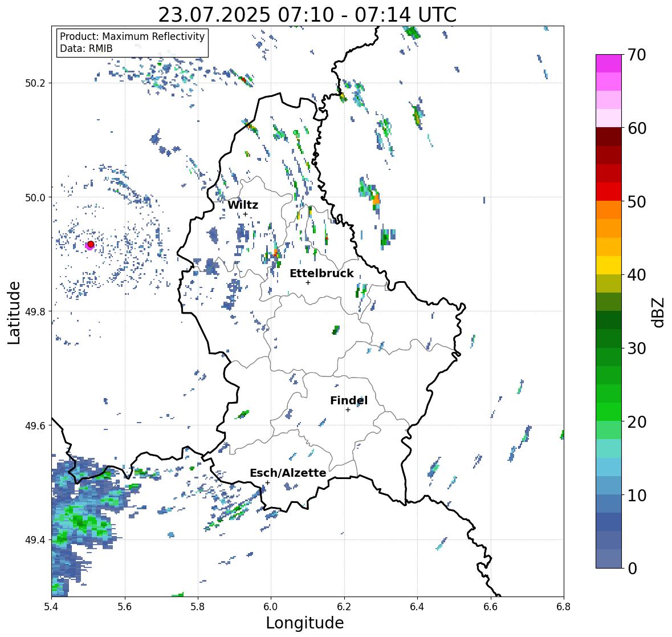Click the Findel city label
The height and width of the screenshot is (637, 672).
coord(349,400)
